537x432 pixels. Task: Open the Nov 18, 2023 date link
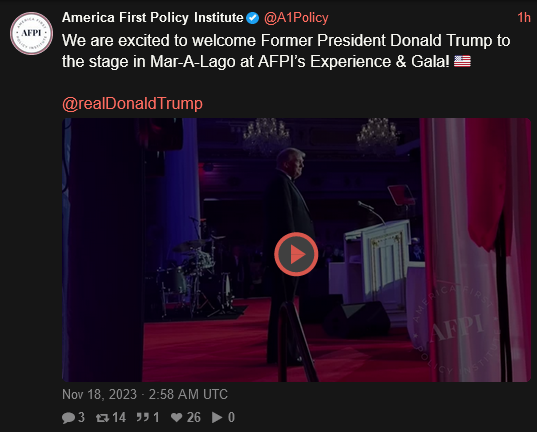click(x=145, y=394)
